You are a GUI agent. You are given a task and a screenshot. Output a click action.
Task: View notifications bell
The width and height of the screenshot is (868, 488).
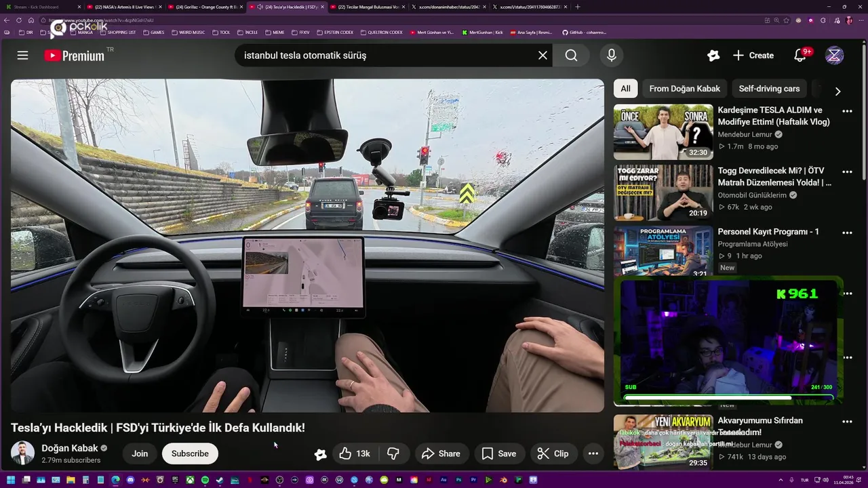(x=800, y=56)
